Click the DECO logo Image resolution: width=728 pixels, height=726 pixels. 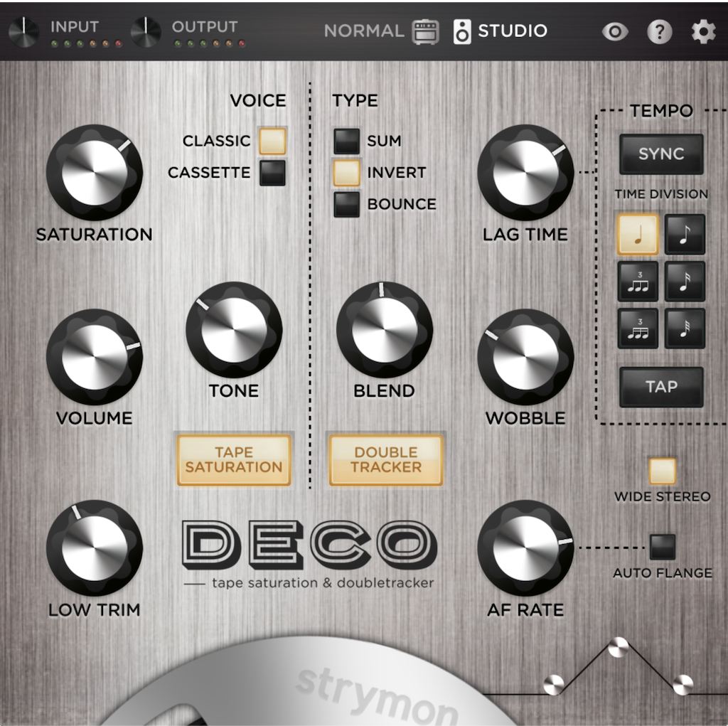coord(310,545)
